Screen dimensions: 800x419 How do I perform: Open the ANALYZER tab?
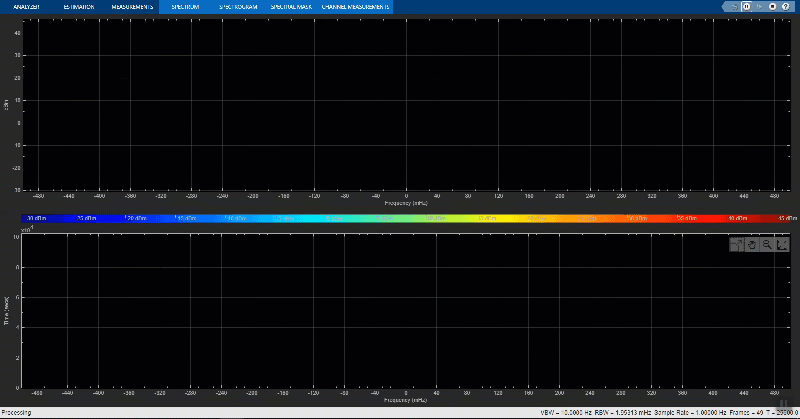[27, 7]
